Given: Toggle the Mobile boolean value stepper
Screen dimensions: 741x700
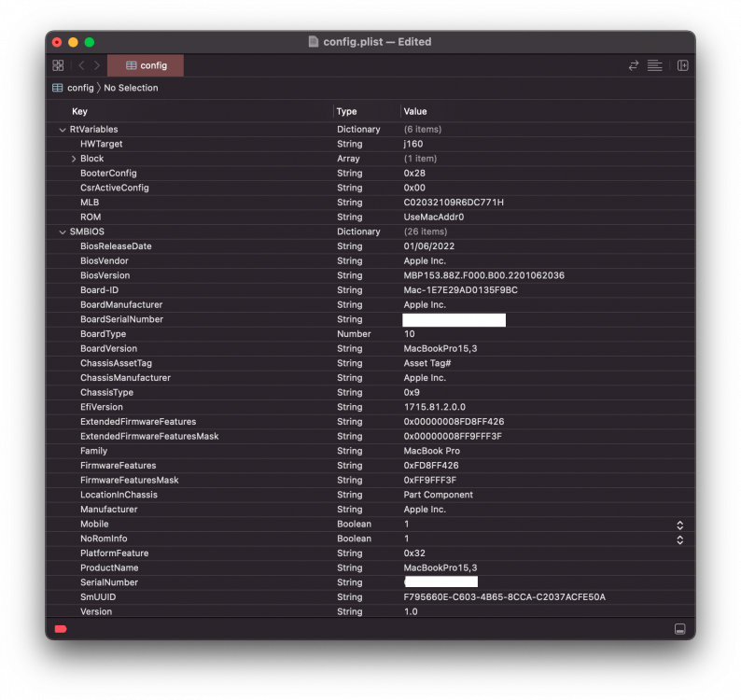Looking at the screenshot, I should point(679,525).
